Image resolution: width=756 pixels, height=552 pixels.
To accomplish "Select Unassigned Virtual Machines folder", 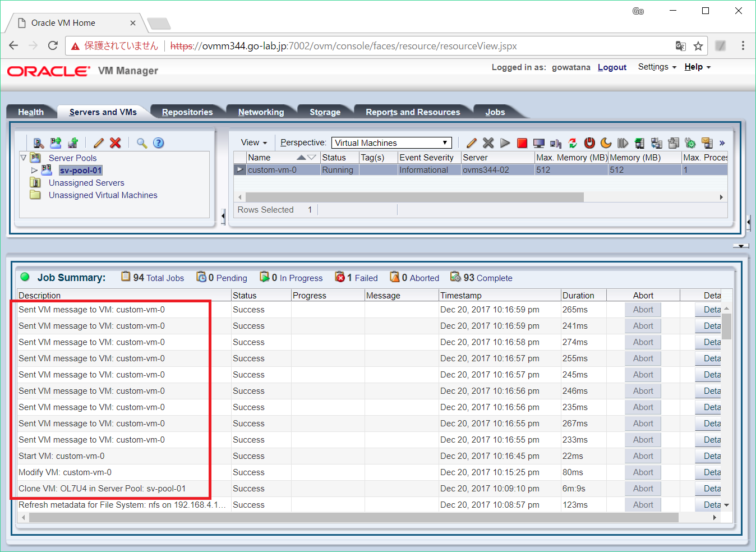I will pos(103,195).
